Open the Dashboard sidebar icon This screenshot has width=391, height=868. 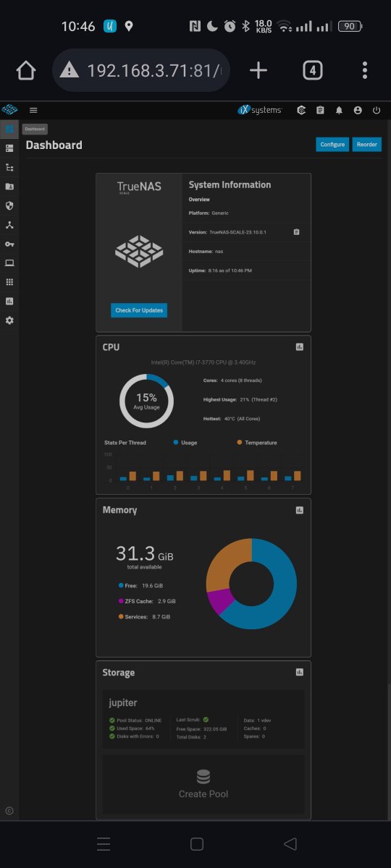(x=9, y=129)
